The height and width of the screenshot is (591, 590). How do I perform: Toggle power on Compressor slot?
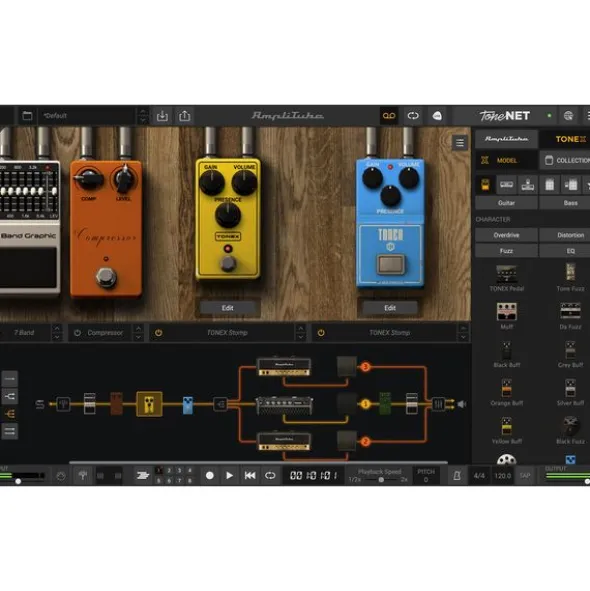[x=77, y=333]
